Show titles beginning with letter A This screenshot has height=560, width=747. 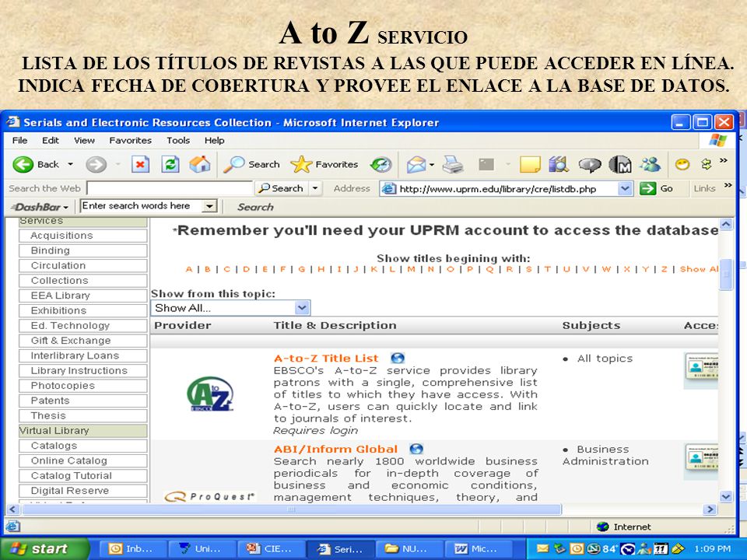pyautogui.click(x=188, y=269)
